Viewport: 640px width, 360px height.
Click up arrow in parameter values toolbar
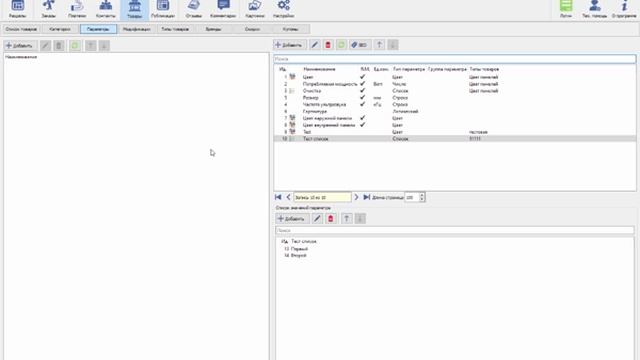pos(347,219)
